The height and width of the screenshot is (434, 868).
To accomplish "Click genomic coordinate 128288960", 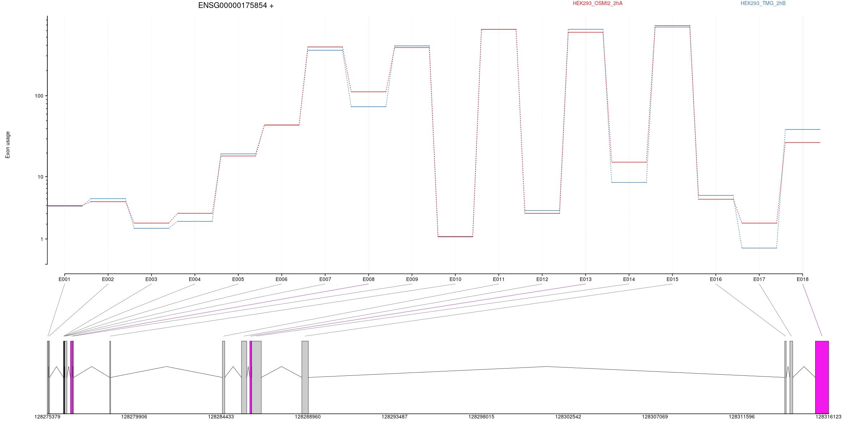I will coord(308,417).
